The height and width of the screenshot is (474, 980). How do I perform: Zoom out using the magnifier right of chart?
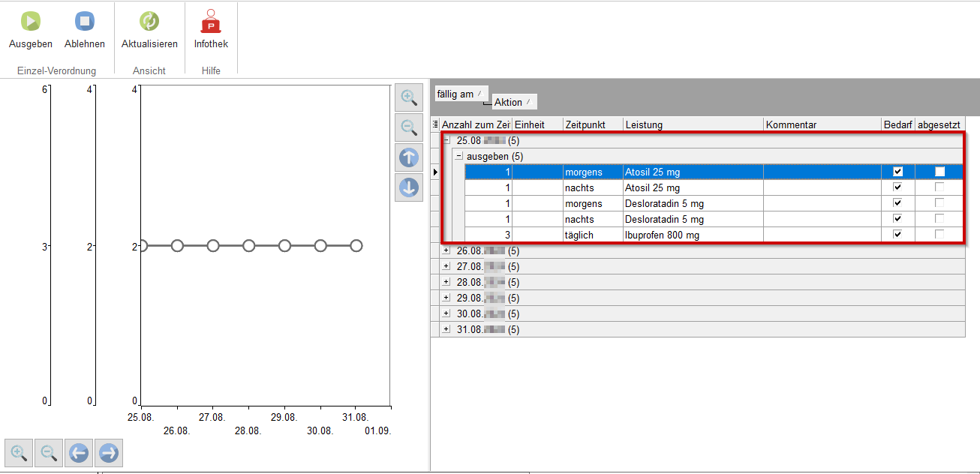409,127
